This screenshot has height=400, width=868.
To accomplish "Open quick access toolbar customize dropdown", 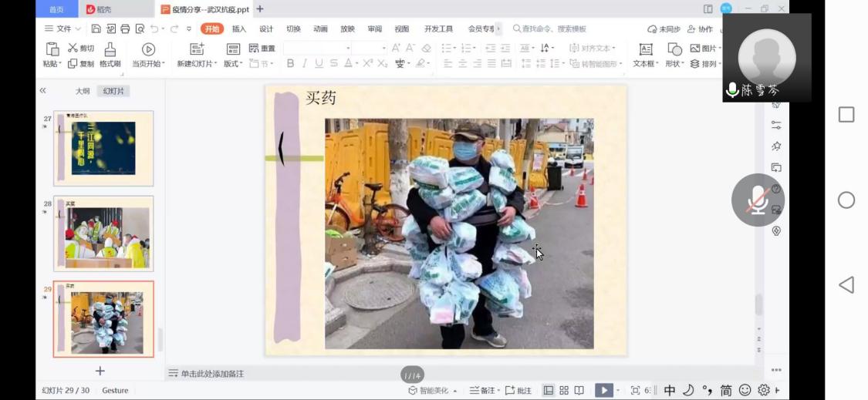I will [x=189, y=29].
